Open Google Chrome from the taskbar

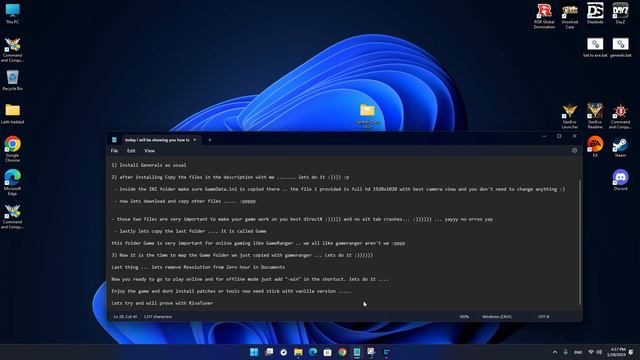(342, 352)
